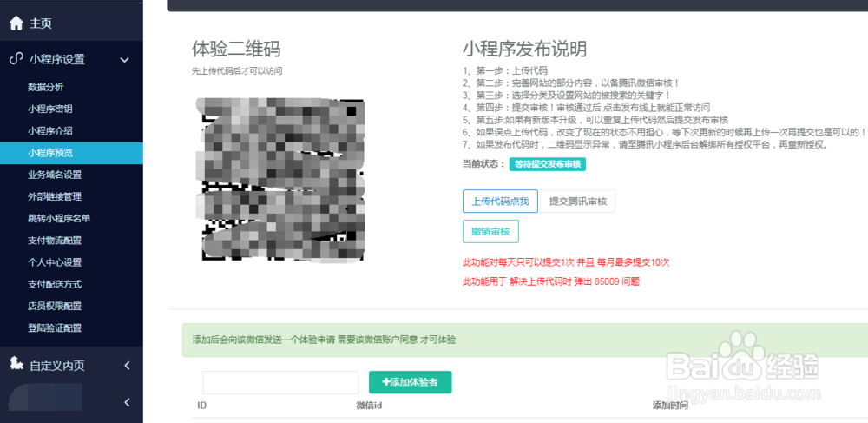Click the 小程序发布说明 heading

pyautogui.click(x=524, y=50)
